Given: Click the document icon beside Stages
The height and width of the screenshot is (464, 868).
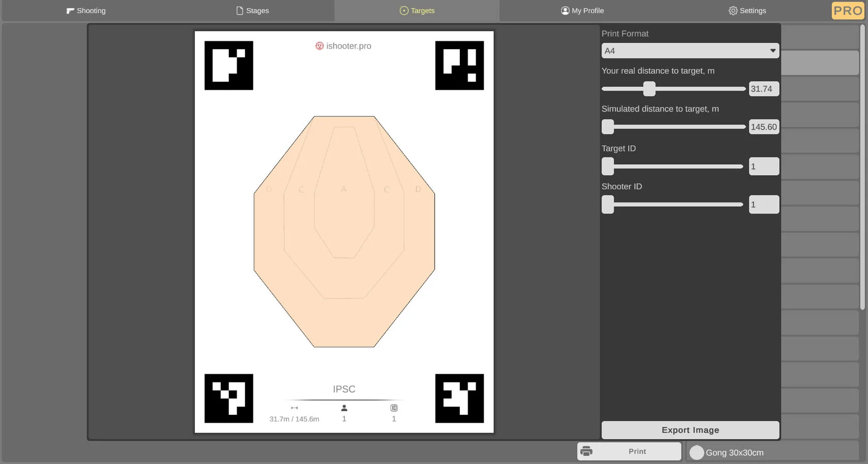Looking at the screenshot, I should coord(240,11).
